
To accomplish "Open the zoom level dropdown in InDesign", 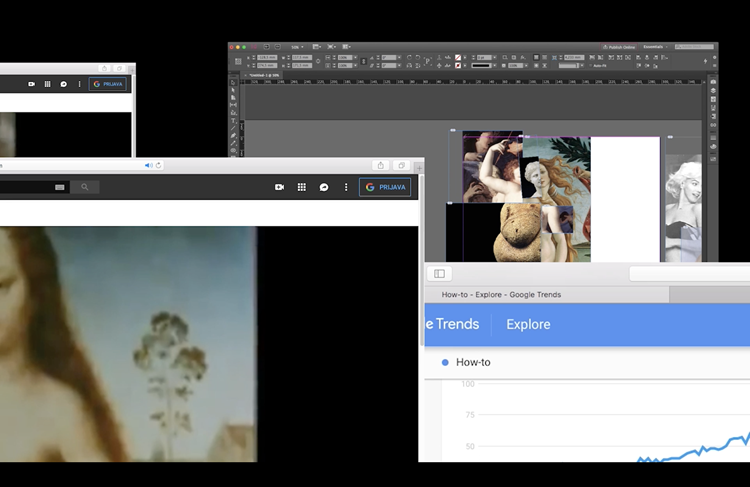I will pyautogui.click(x=298, y=47).
